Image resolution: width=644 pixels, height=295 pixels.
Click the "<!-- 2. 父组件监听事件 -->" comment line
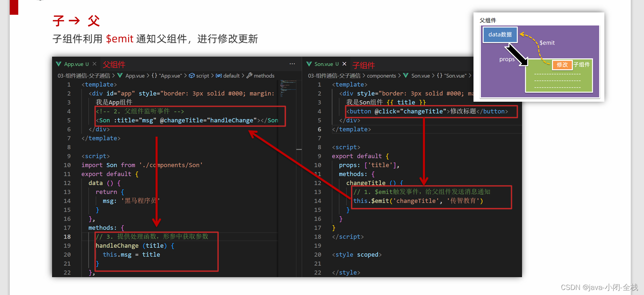click(140, 111)
